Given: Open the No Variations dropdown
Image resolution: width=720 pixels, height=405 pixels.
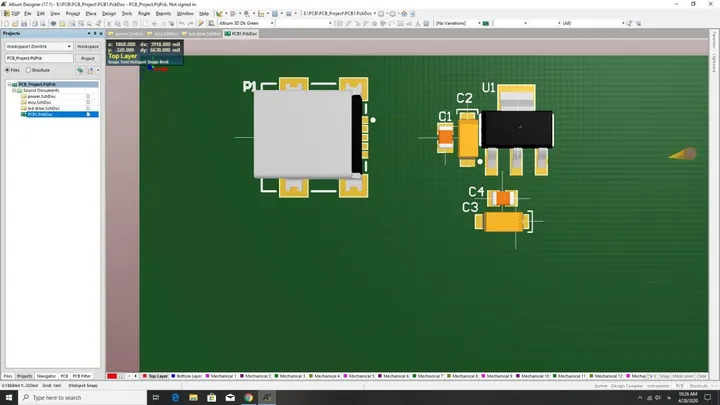Looking at the screenshot, I should pos(457,23).
